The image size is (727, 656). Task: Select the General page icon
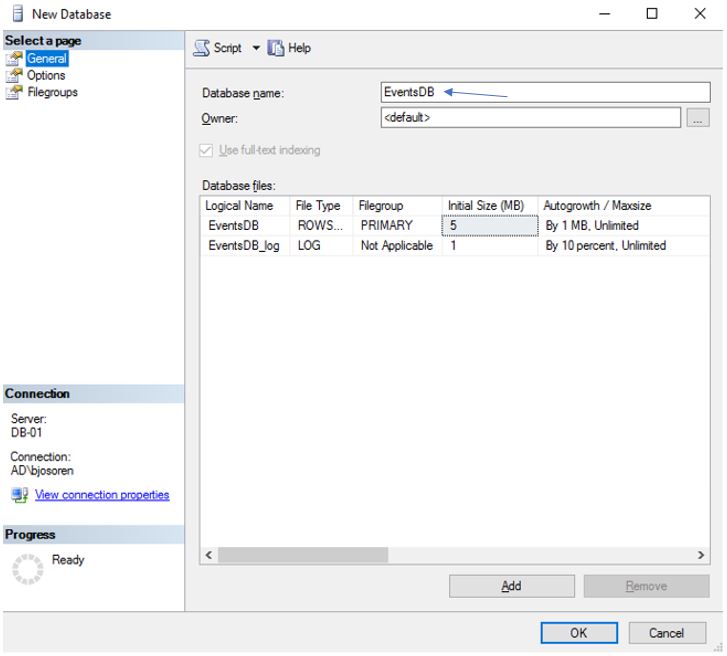click(14, 59)
